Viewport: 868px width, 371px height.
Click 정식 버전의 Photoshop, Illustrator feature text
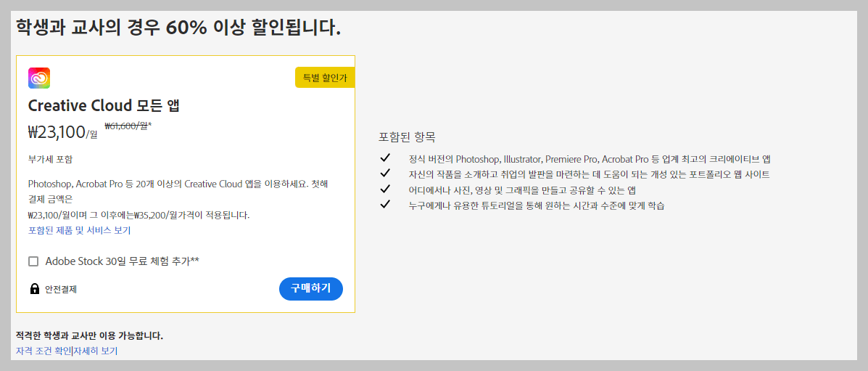(590, 158)
